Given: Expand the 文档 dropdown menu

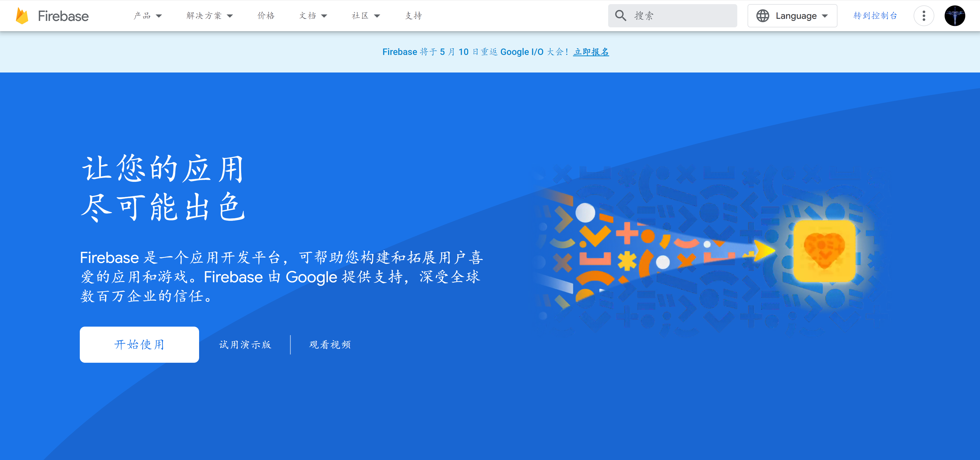Looking at the screenshot, I should [x=313, y=15].
